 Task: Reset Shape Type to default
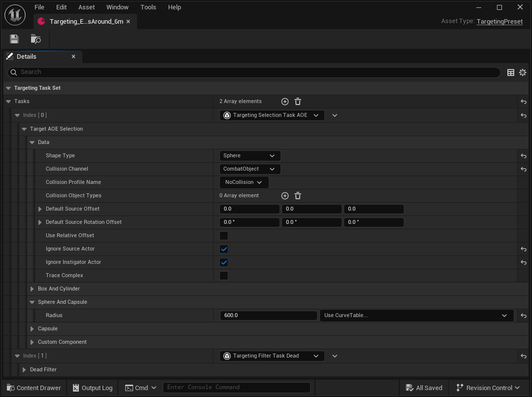(524, 156)
